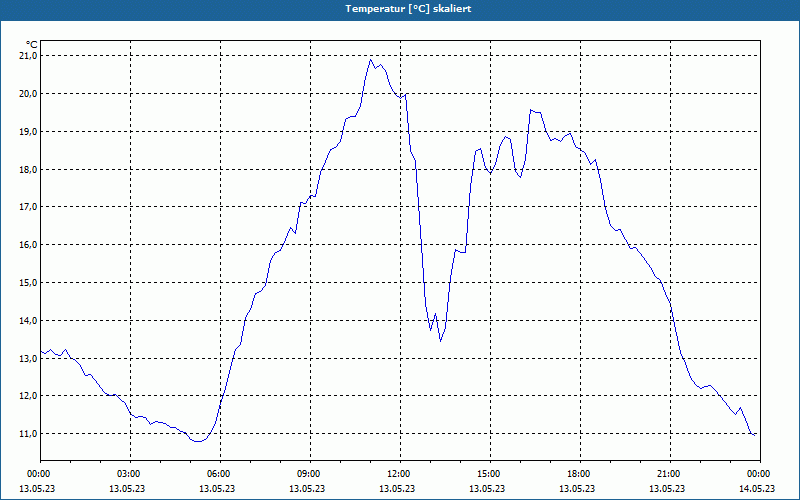Click the 03:00 time axis label
This screenshot has width=800, height=500.
click(x=131, y=474)
